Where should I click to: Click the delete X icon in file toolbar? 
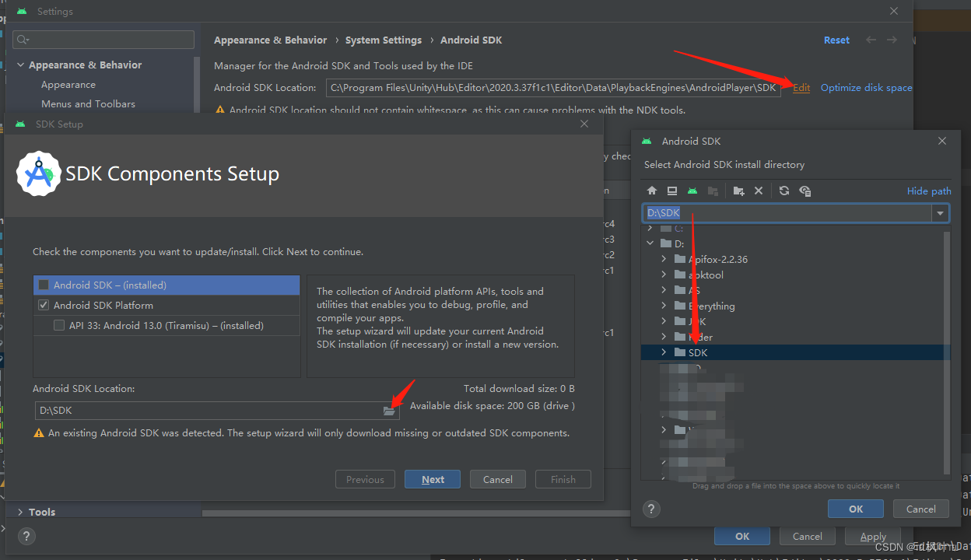(759, 191)
